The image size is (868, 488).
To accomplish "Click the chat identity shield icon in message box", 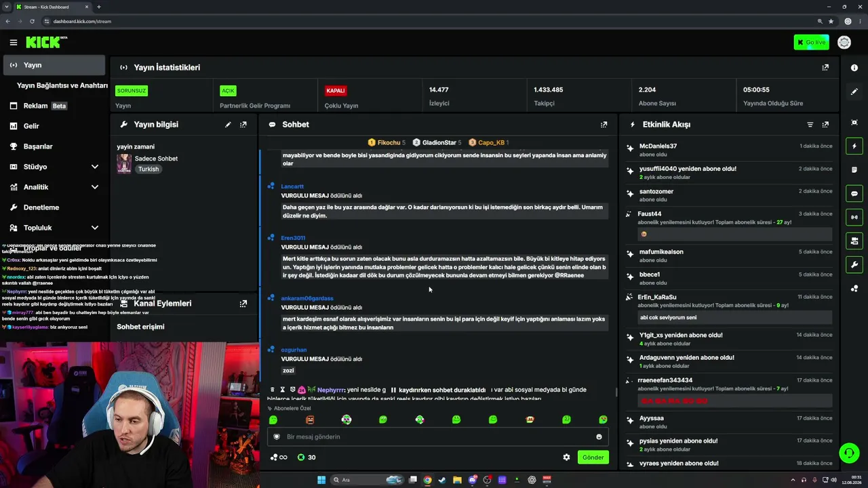I will pyautogui.click(x=276, y=437).
